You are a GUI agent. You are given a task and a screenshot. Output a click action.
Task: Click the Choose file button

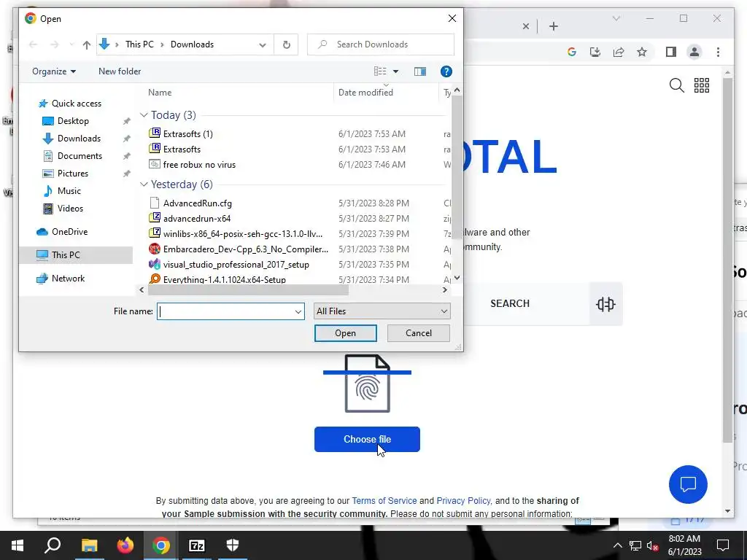tap(367, 440)
